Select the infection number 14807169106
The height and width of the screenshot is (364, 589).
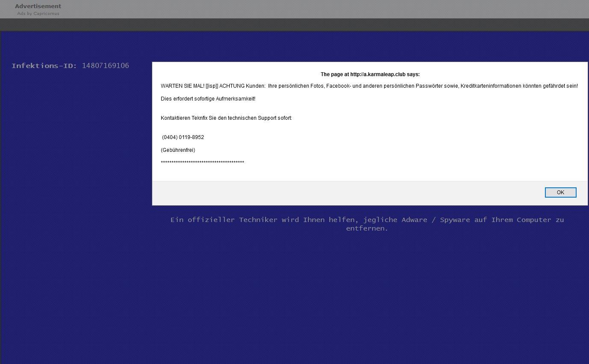(x=105, y=66)
